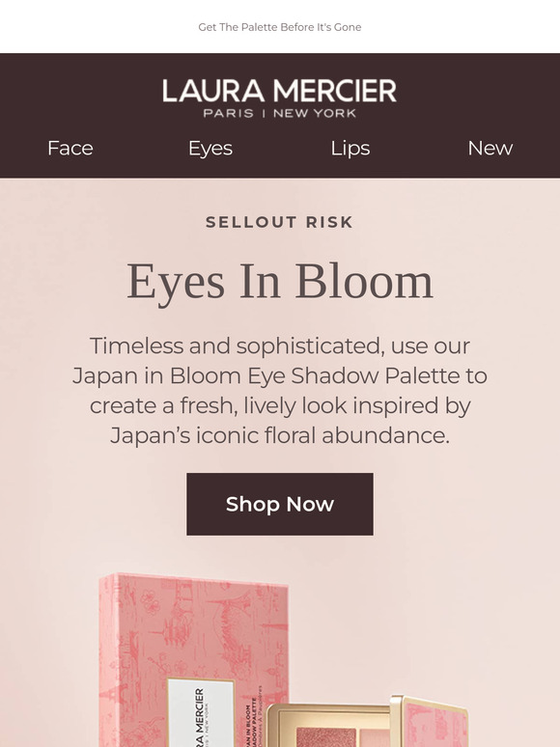Click the Paris | New York tagline
Image resolution: width=560 pixels, height=747 pixels.
(280, 113)
